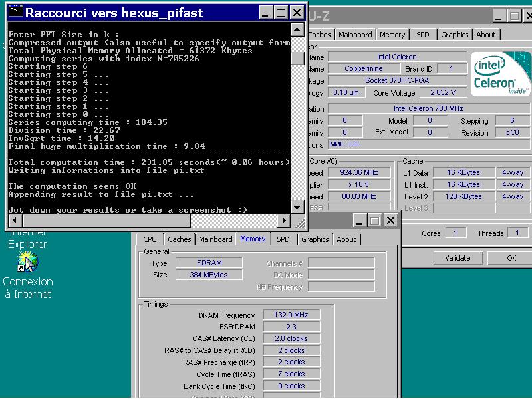Image resolution: width=532 pixels, height=399 pixels.
Task: Open the Graphics tab in the back CPU-Z window
Action: pos(455,35)
